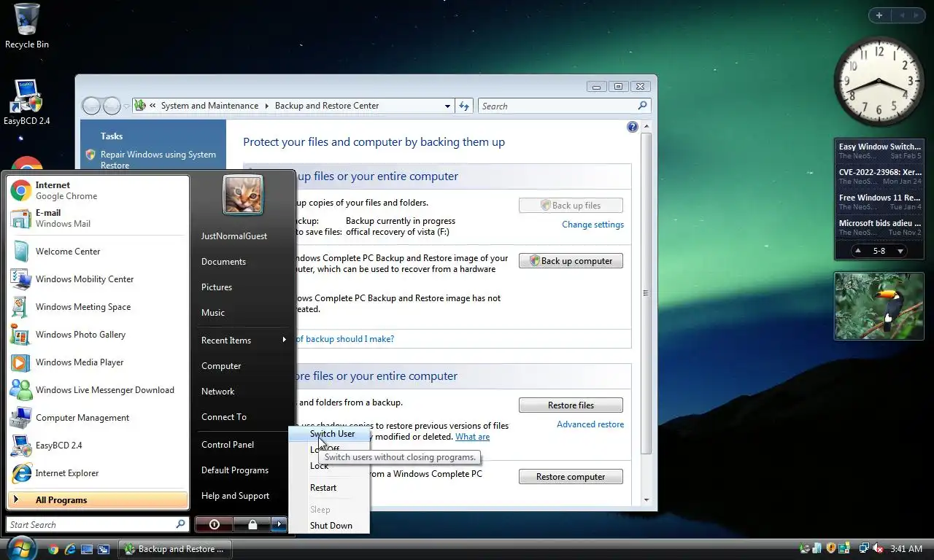
Task: Click the Sidebar add gadgets plus button
Action: pos(879,15)
